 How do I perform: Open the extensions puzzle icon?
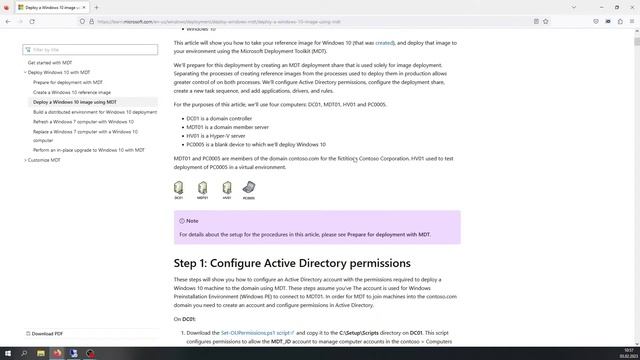[620, 22]
